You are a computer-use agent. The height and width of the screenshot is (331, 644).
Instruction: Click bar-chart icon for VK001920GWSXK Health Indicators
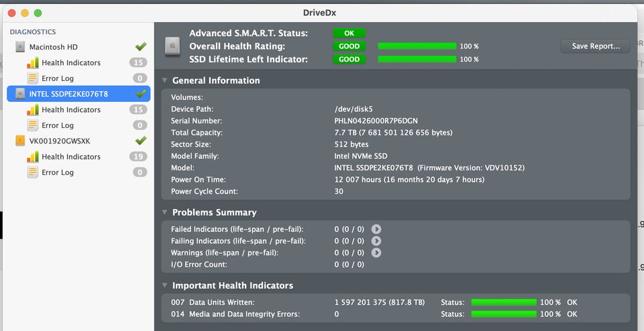pyautogui.click(x=33, y=156)
